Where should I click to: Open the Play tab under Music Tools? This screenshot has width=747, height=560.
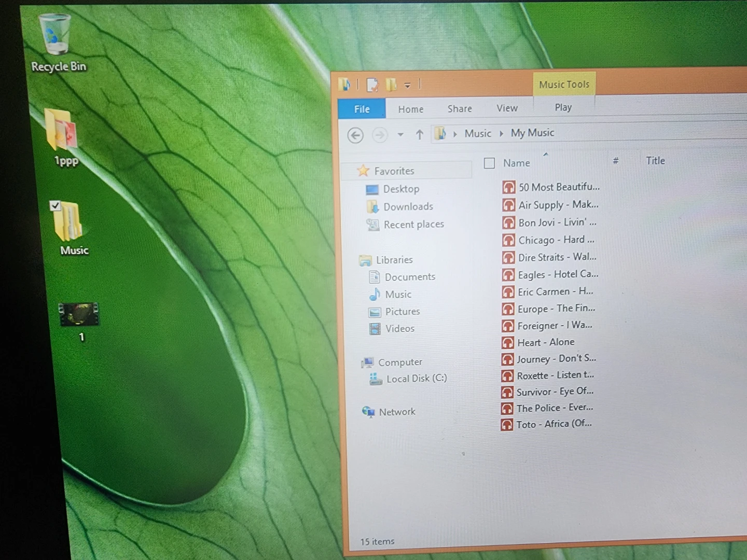tap(563, 107)
